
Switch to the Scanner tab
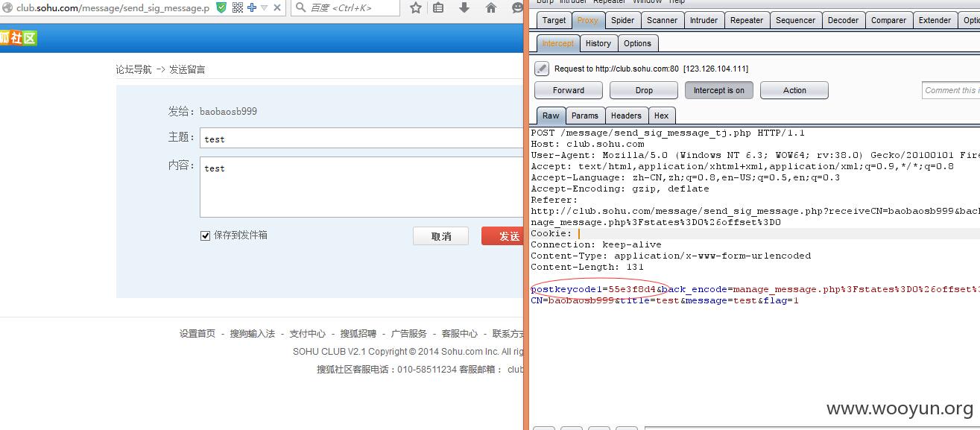(662, 20)
